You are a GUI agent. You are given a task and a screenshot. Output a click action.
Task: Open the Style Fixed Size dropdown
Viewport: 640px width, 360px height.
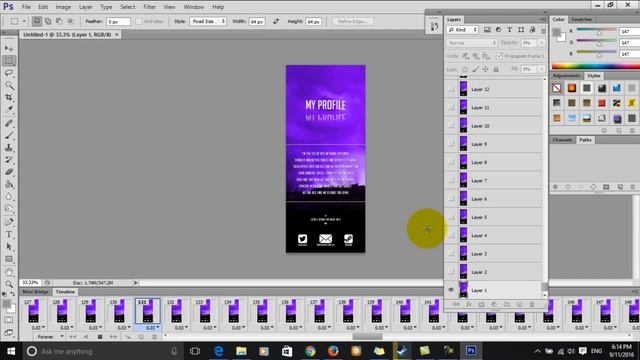208,21
